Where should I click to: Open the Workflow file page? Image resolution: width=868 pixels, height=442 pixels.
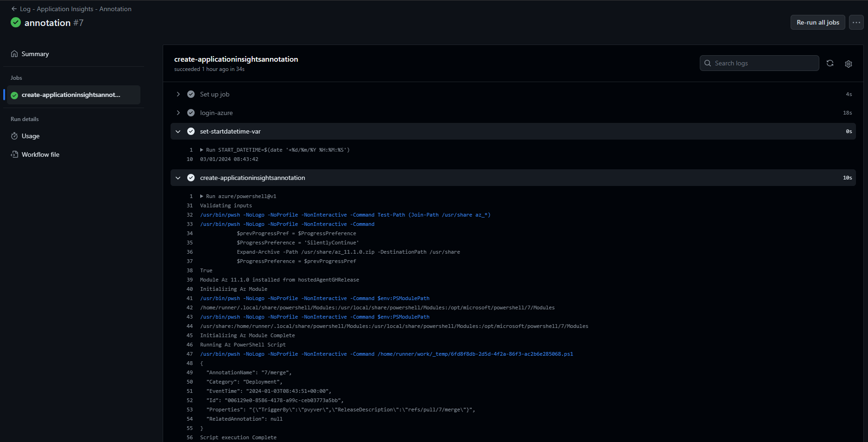pos(40,154)
